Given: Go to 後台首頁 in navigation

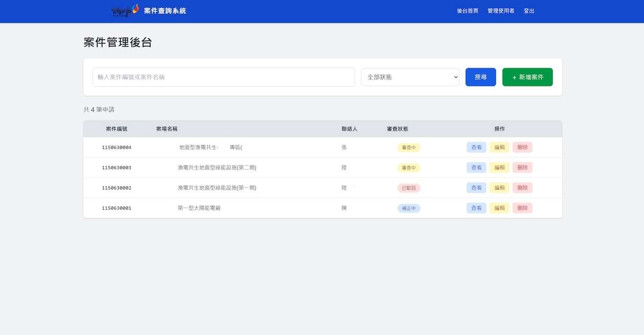Looking at the screenshot, I should point(468,11).
